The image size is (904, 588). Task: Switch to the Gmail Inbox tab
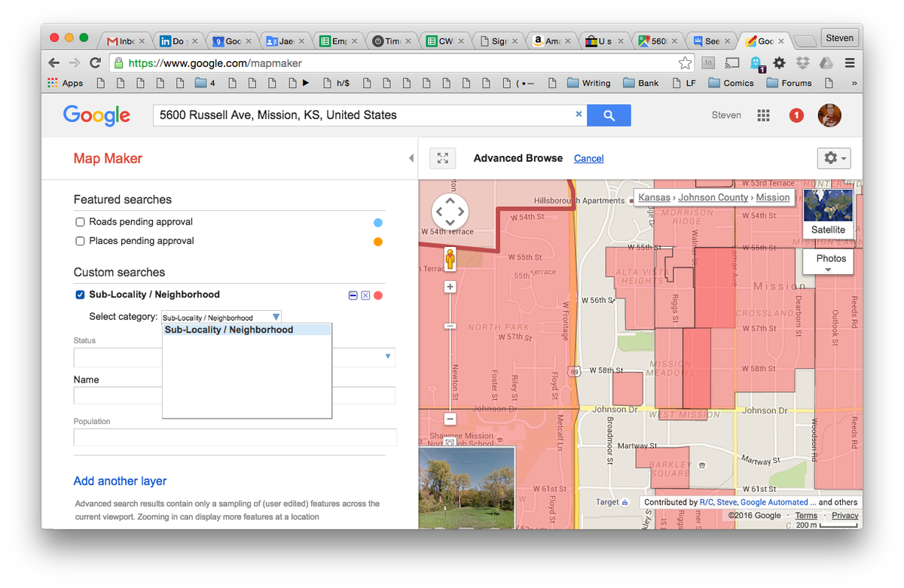pos(125,41)
